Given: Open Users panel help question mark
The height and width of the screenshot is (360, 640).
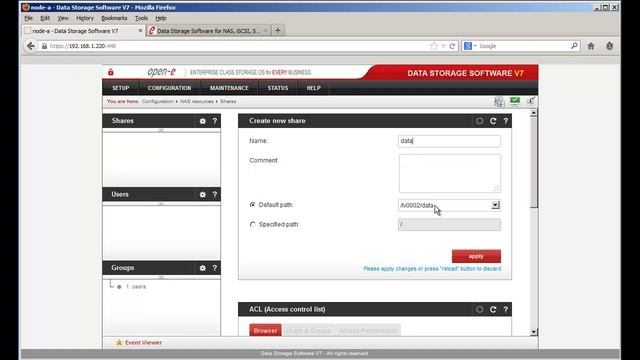Looking at the screenshot, I should (x=215, y=195).
